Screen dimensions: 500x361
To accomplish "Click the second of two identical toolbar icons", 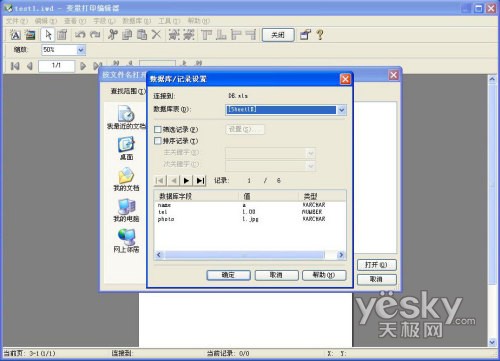I will (189, 35).
